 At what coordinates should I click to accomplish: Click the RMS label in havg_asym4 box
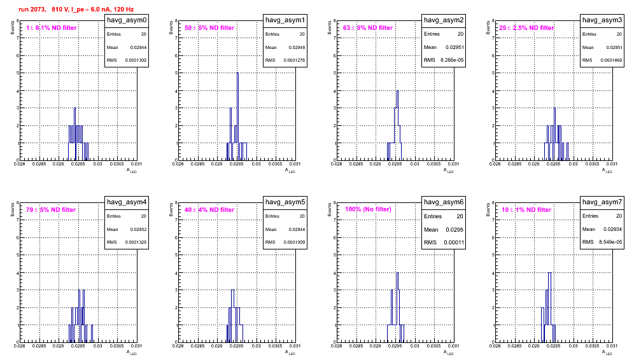coord(111,242)
